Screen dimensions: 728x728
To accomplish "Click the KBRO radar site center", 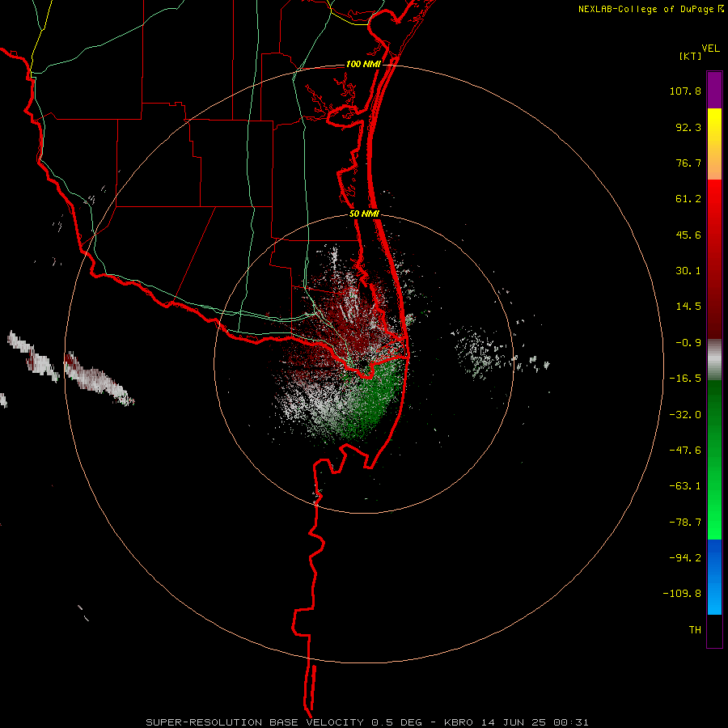I will pos(363,363).
